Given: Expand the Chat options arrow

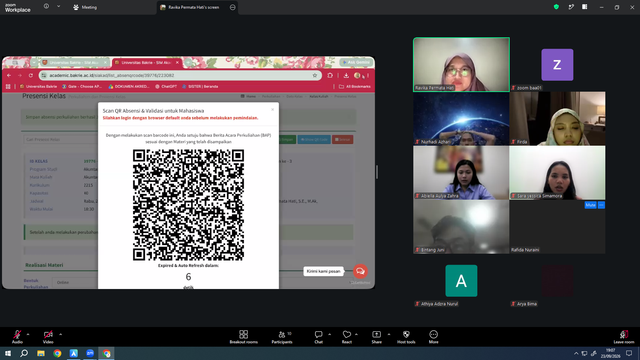Looking at the screenshot, I should click(x=329, y=334).
